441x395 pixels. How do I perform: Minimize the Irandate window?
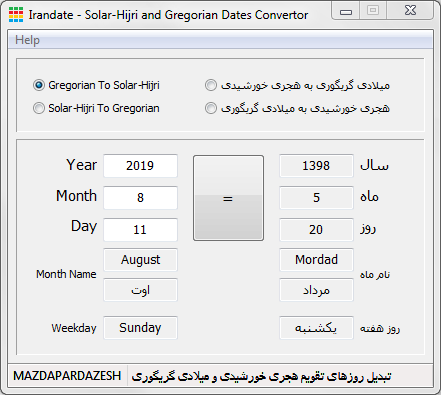(346, 11)
